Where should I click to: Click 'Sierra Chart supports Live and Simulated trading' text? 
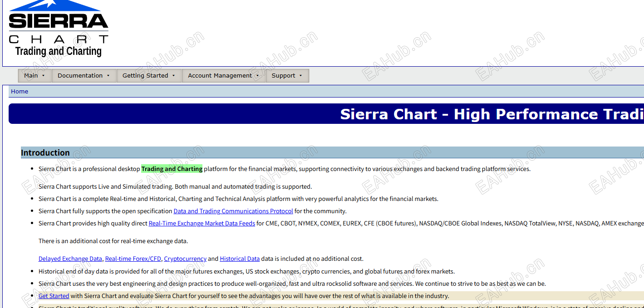click(175, 186)
